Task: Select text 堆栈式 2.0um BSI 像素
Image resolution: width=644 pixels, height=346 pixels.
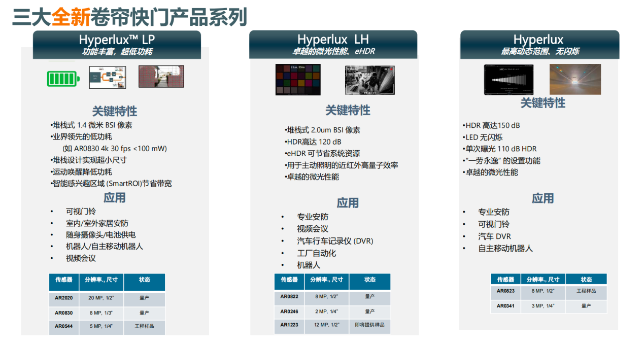Action: click(x=323, y=130)
